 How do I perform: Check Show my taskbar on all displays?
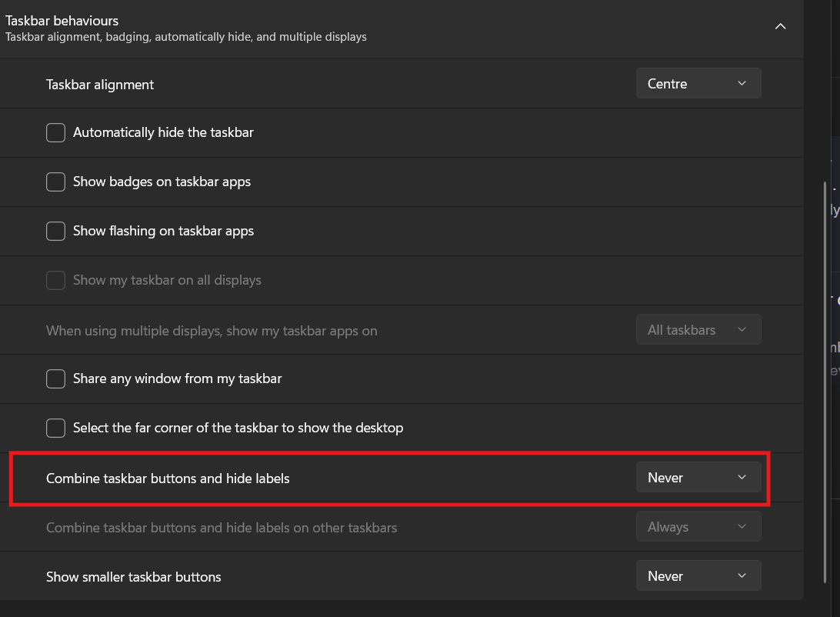click(55, 281)
